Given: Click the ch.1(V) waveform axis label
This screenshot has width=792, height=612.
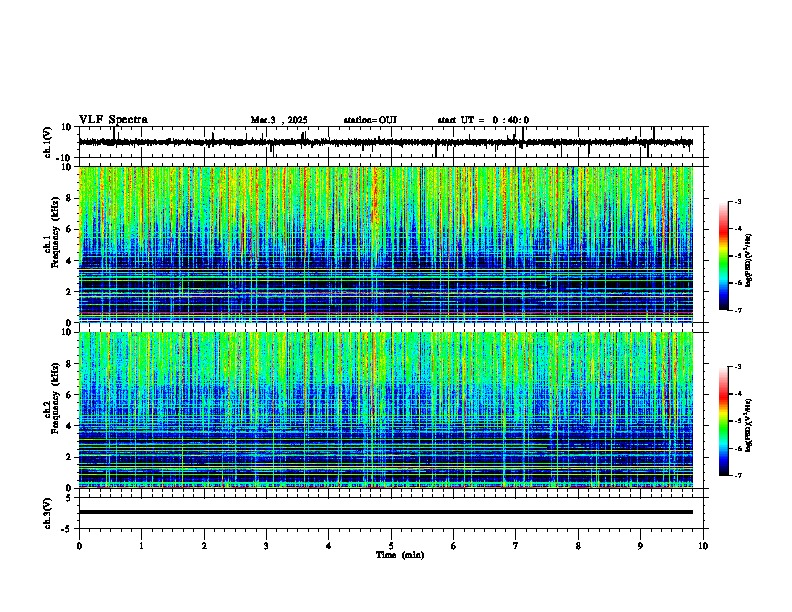Looking at the screenshot, I should 47,142.
